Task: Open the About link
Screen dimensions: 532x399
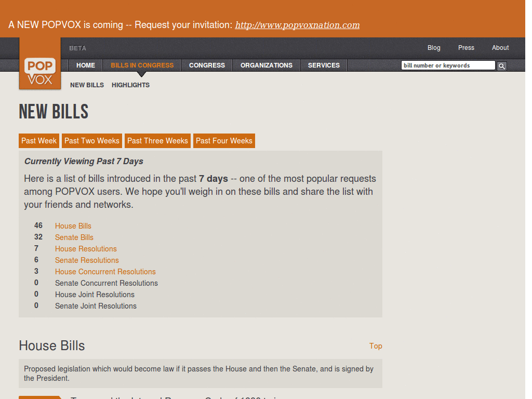Action: pyautogui.click(x=500, y=48)
